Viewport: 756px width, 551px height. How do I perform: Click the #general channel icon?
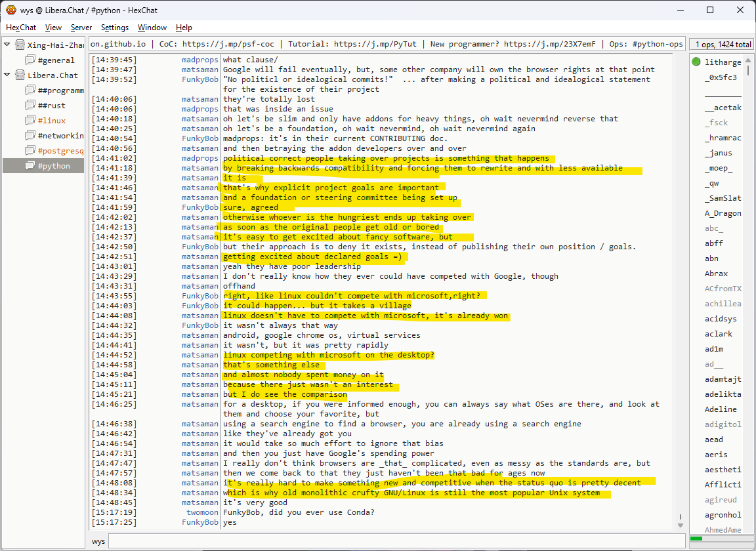point(30,60)
